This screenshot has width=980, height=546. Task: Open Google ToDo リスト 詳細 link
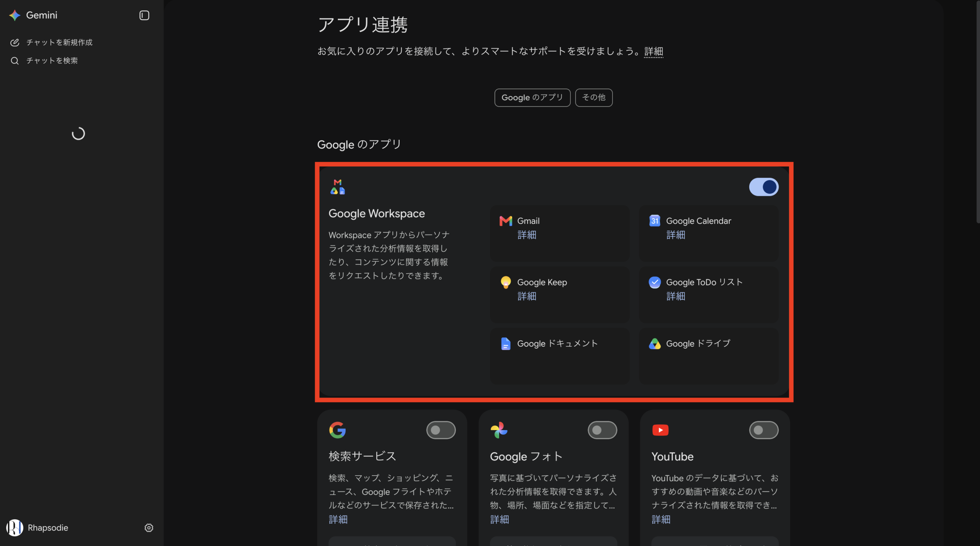(676, 296)
